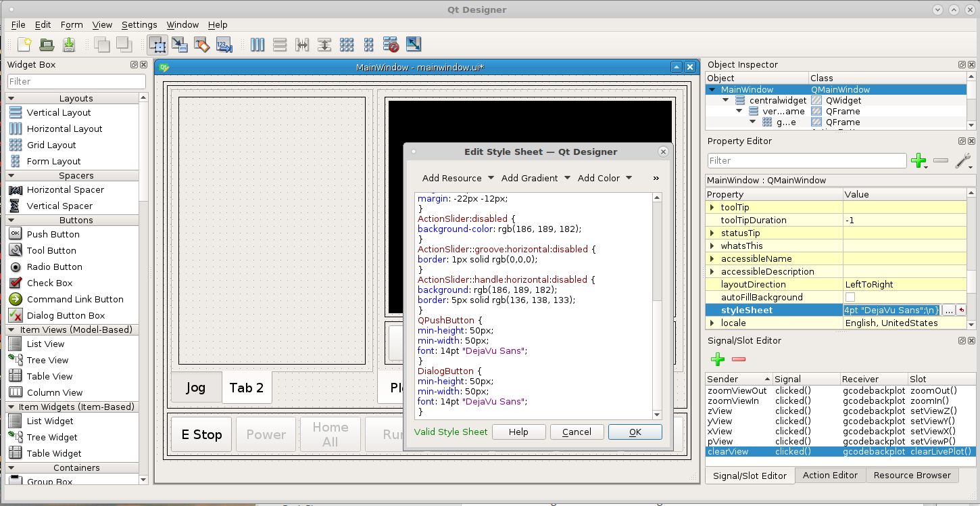This screenshot has height=506, width=980.
Task: Show more style sheet toolbar options chevron
Action: (656, 178)
